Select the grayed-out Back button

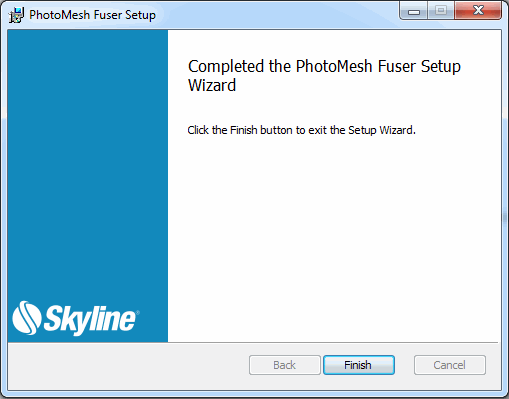click(285, 365)
